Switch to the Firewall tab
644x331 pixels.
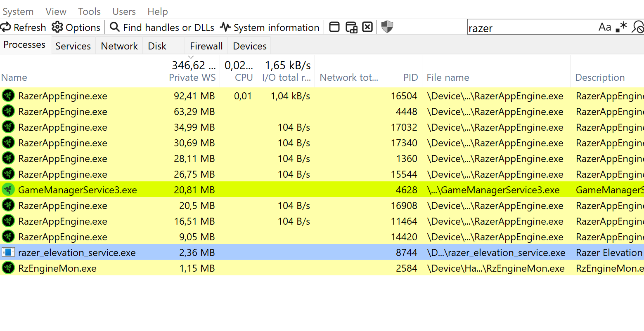point(206,46)
